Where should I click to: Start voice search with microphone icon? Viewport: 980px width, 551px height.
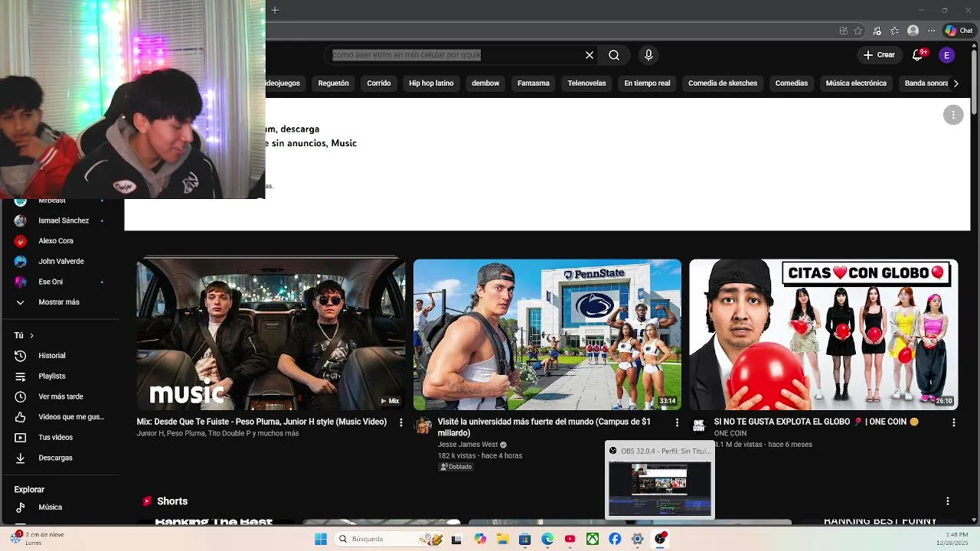tap(648, 55)
